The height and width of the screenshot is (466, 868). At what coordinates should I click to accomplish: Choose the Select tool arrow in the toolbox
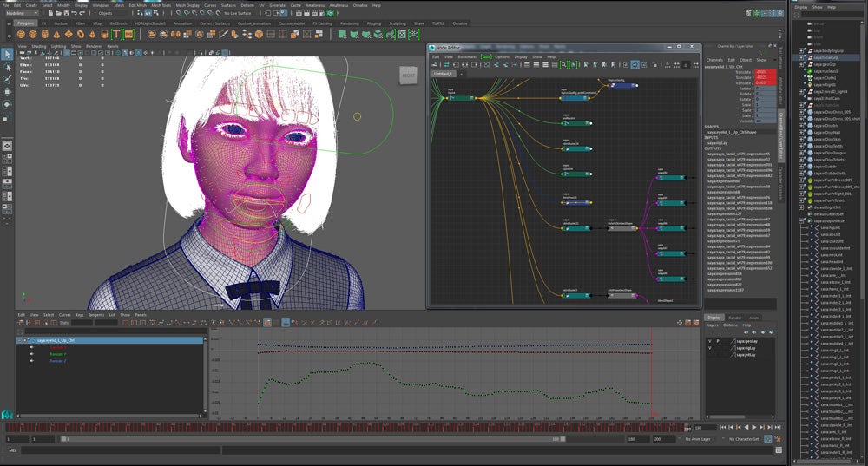[x=7, y=54]
